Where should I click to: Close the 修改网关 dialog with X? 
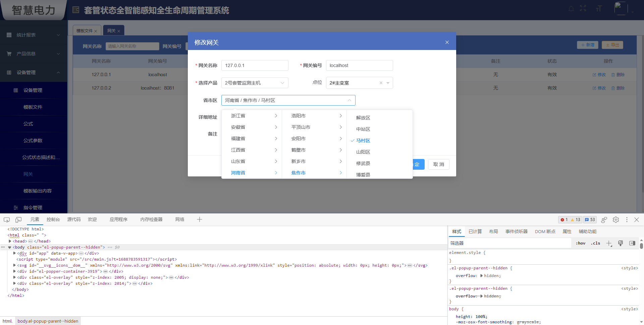(447, 42)
